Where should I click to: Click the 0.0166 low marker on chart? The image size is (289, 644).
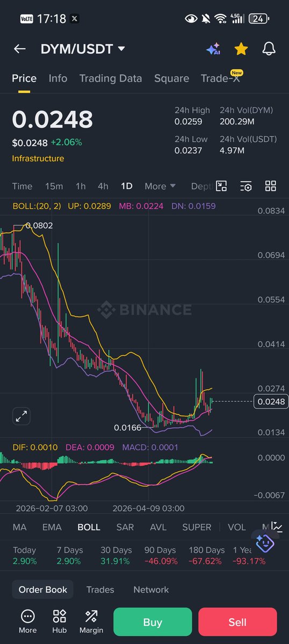coord(127,428)
